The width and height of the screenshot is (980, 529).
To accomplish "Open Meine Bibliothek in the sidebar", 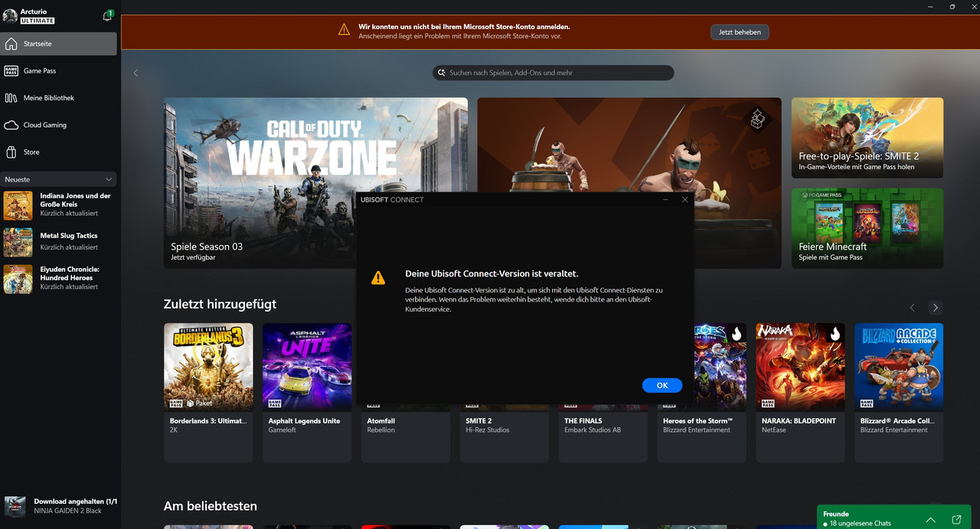I will click(59, 98).
